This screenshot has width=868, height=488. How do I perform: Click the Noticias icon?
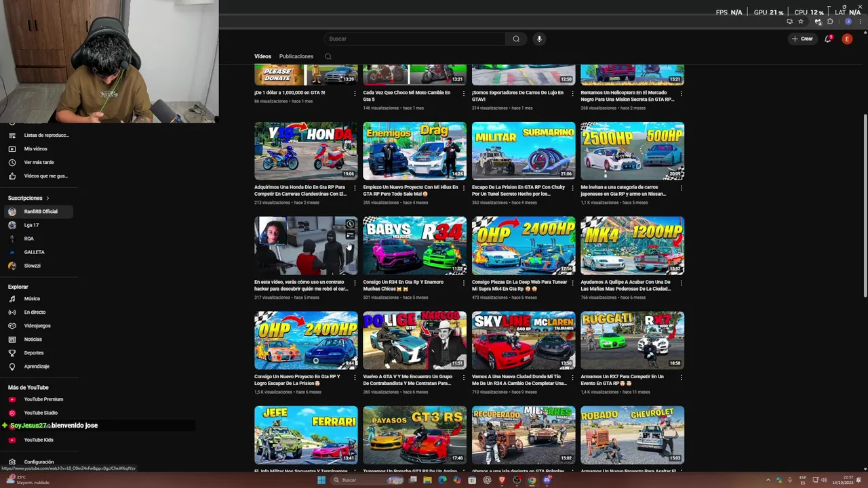point(12,339)
